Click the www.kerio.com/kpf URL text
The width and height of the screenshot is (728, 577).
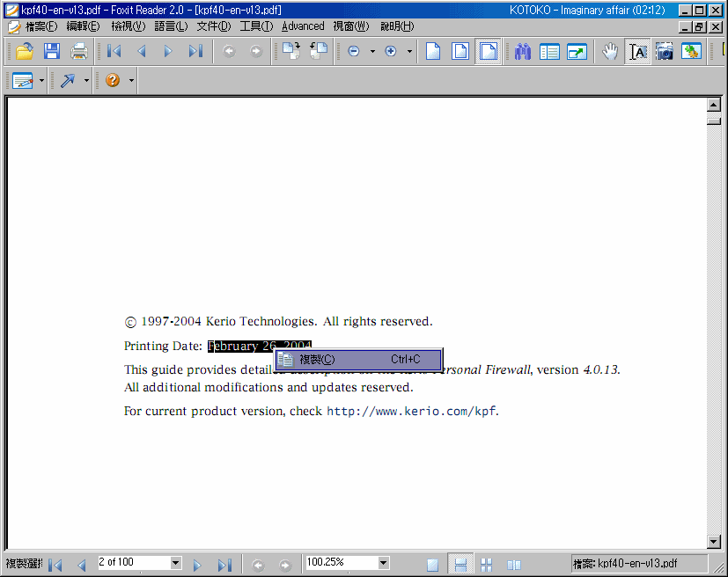[x=411, y=411]
